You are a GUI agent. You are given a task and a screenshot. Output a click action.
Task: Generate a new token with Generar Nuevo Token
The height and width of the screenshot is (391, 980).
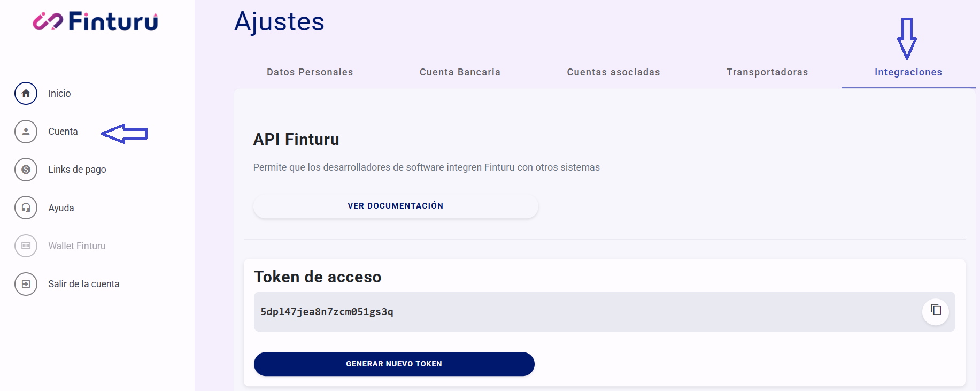[x=394, y=364]
